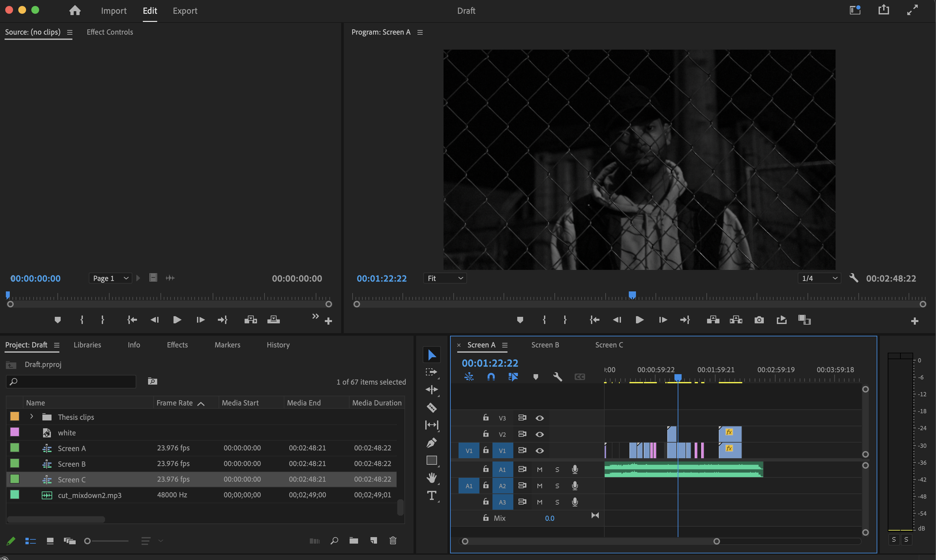Select the Razor tool
Viewport: 936px width, 560px height.
point(432,407)
